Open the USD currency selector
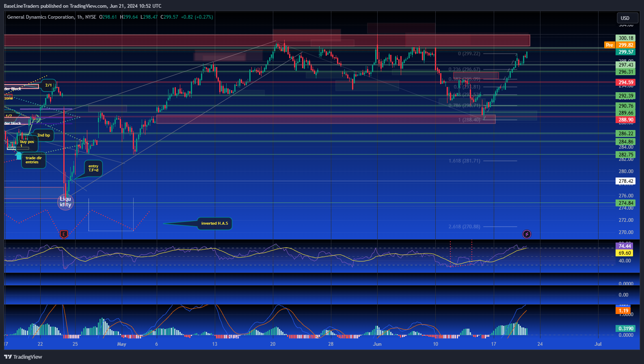Screen dimensions: 644x364 [627, 18]
